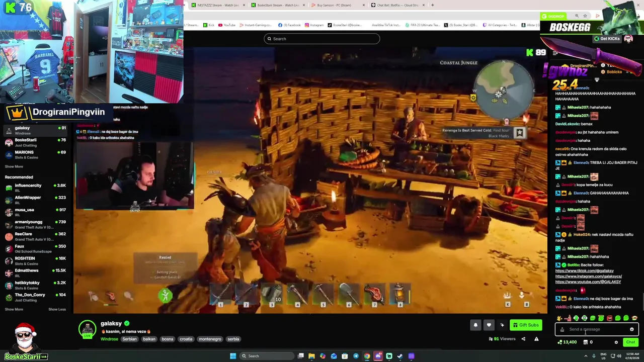Focus the Send a message input
This screenshot has height=362, width=644.
coord(596,329)
